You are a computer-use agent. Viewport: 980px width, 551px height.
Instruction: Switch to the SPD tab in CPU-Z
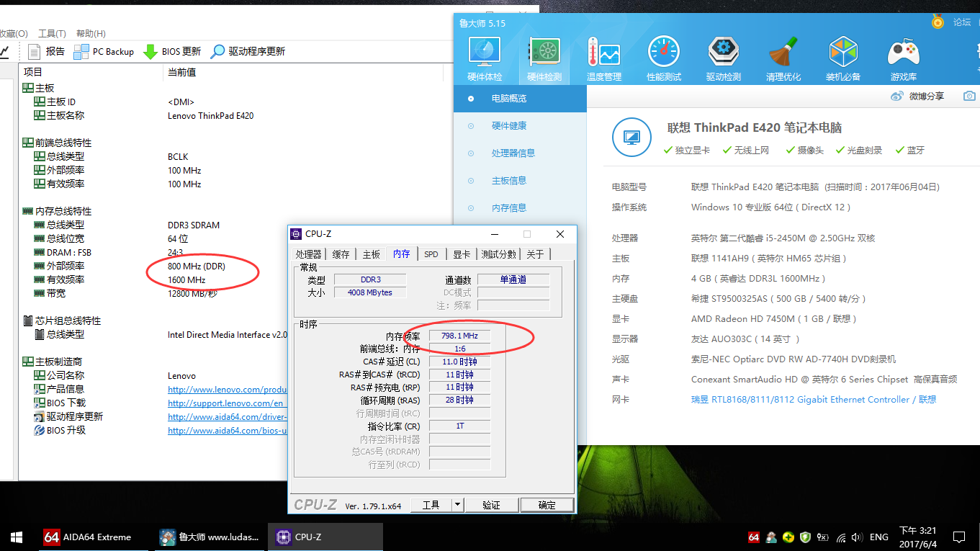tap(431, 254)
